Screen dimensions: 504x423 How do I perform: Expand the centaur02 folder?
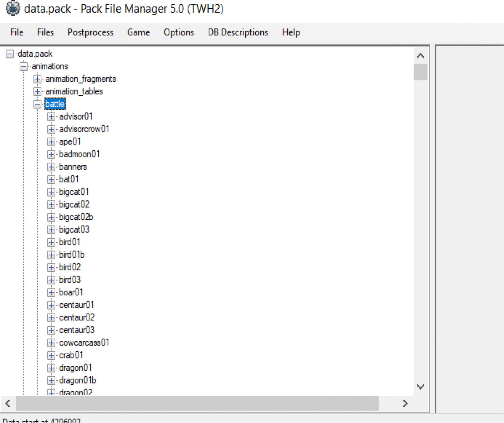click(x=51, y=318)
